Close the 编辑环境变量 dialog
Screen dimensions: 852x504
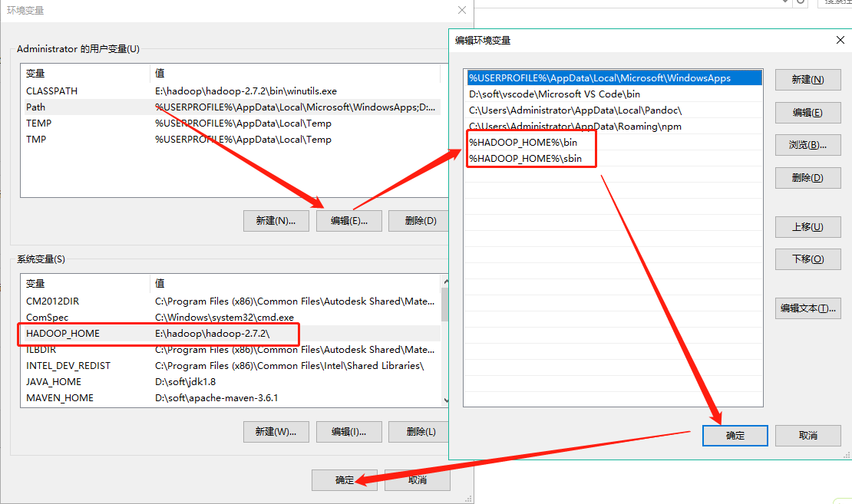pos(840,40)
